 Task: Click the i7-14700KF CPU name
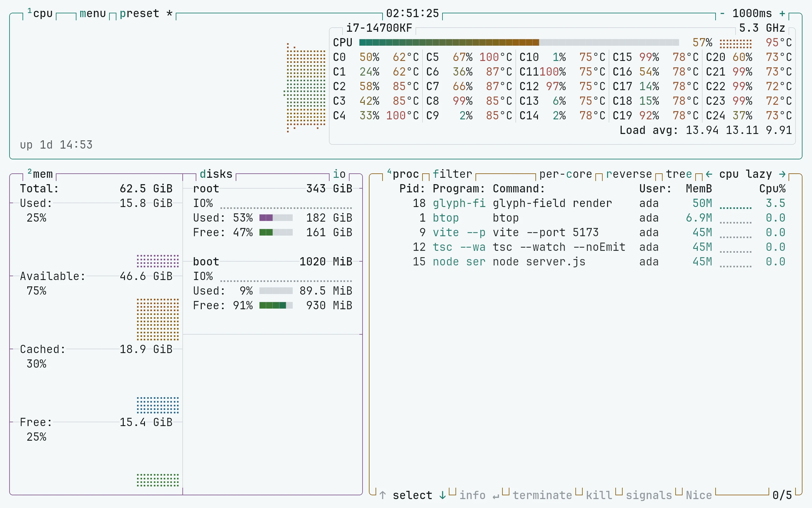[379, 28]
